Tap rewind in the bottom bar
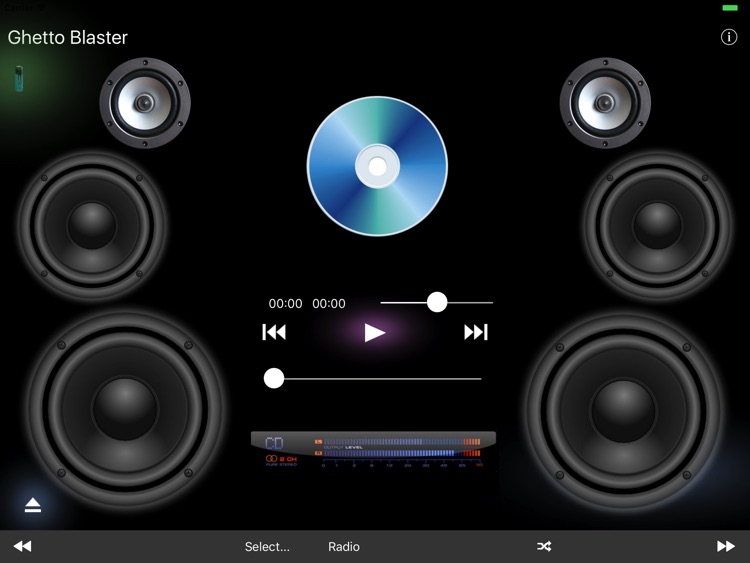The width and height of the screenshot is (750, 563). coord(22,546)
